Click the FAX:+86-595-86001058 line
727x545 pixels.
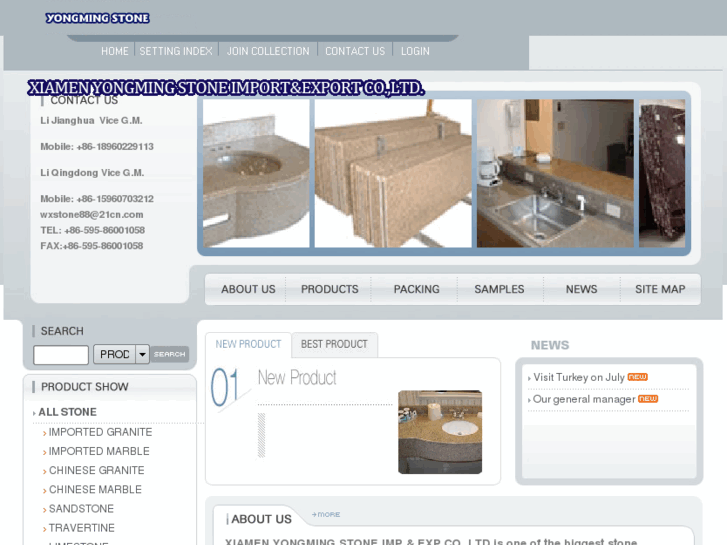[91, 246]
